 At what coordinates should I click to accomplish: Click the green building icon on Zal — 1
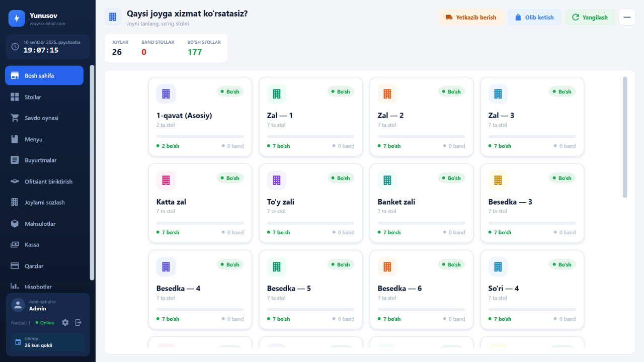click(x=277, y=94)
